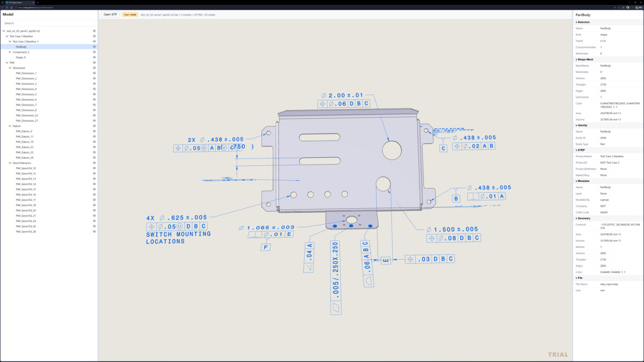Click eye icon of Test Case 3 Baseline_1
This screenshot has height=362, width=644.
pos(94,41)
